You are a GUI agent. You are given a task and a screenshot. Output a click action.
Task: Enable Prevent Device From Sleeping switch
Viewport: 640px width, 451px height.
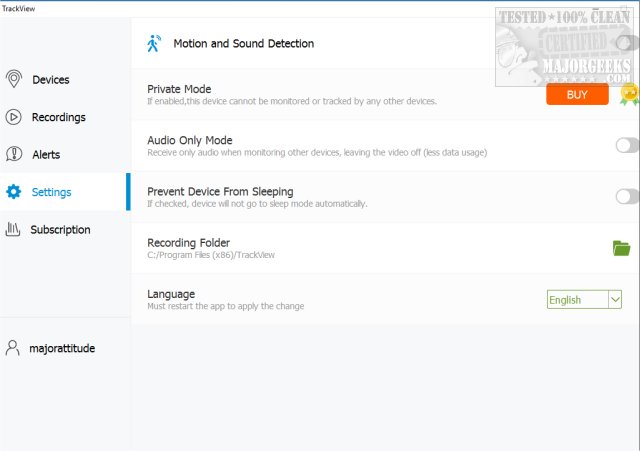(x=626, y=197)
